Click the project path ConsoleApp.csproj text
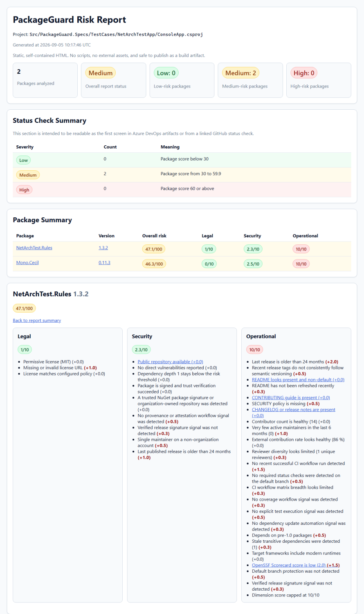 [x=116, y=34]
